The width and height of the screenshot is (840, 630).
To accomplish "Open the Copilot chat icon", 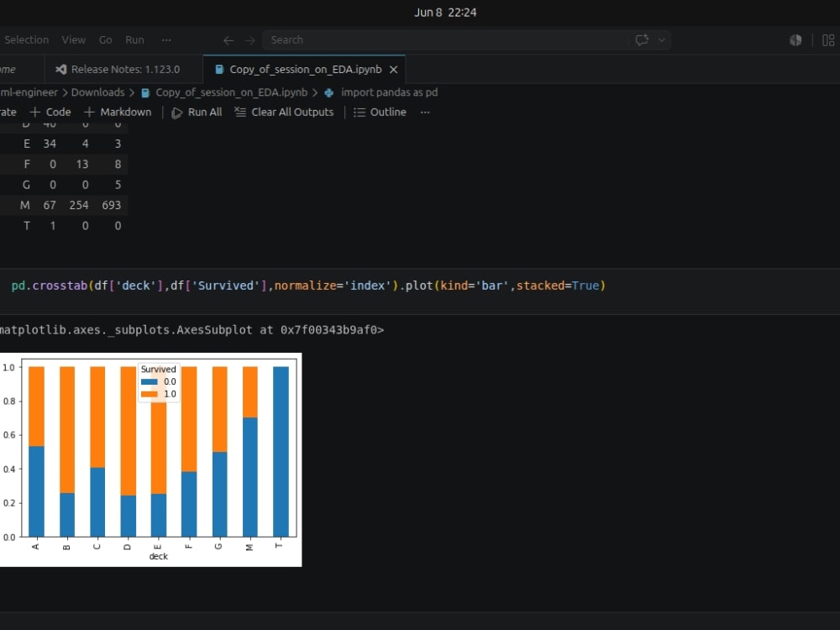I will (x=642, y=40).
